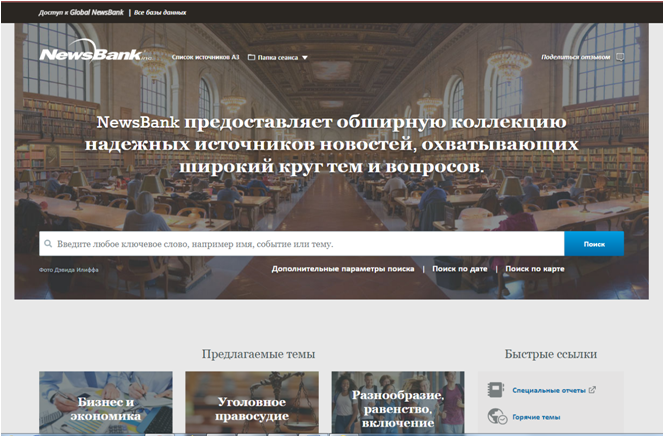The image size is (664, 437).
Task: Click the hot topics globe icon
Action: [x=497, y=416]
